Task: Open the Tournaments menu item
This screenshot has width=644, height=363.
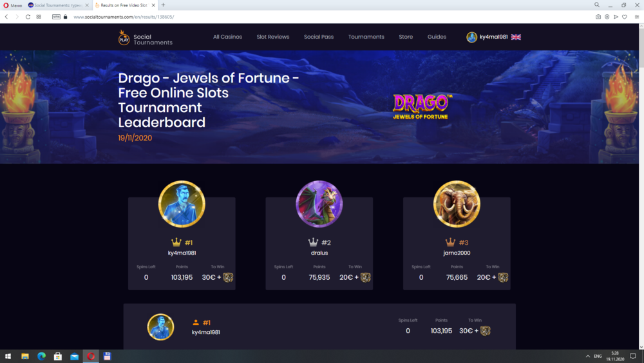Action: tap(366, 37)
